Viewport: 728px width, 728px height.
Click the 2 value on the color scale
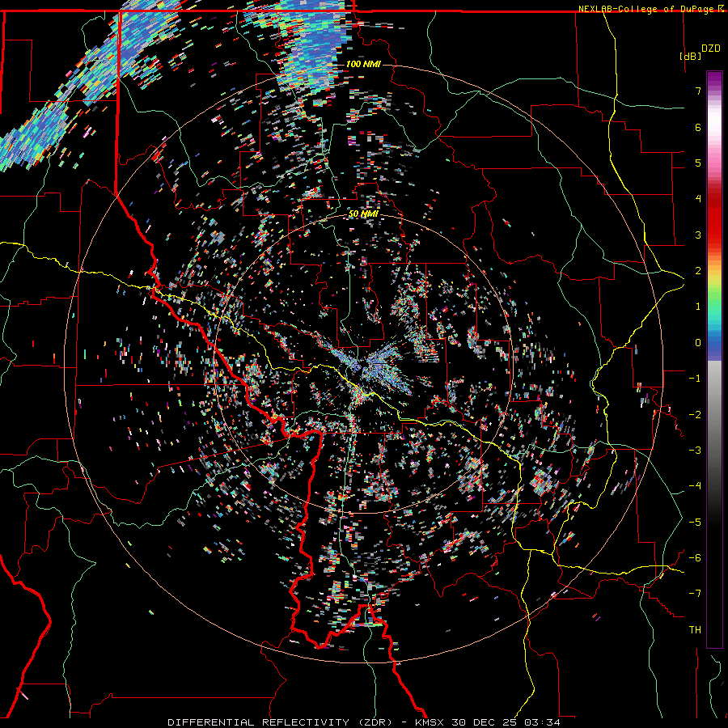coord(698,271)
